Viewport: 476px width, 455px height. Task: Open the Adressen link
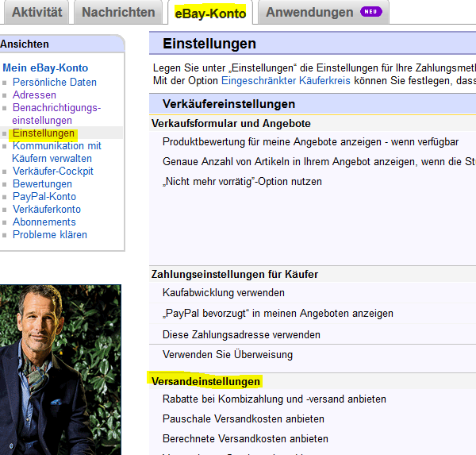tap(34, 94)
